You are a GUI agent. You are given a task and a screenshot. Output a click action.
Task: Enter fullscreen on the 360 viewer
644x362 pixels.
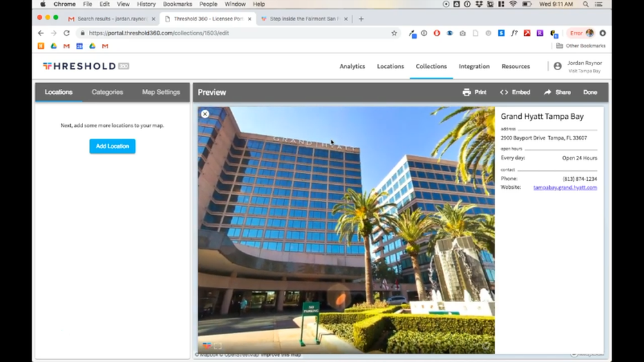[x=218, y=346]
